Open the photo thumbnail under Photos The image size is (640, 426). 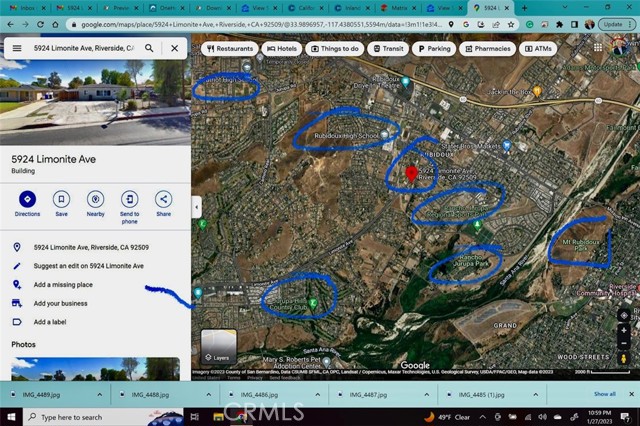[x=95, y=369]
